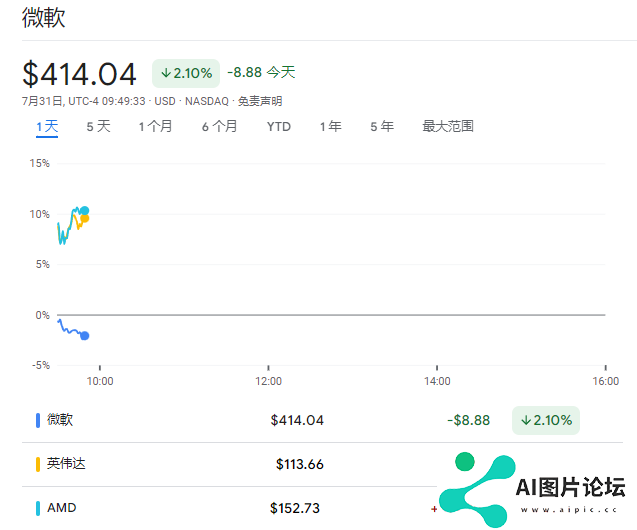
Task: Click the blue color bar beside 微軟
Action: click(38, 420)
